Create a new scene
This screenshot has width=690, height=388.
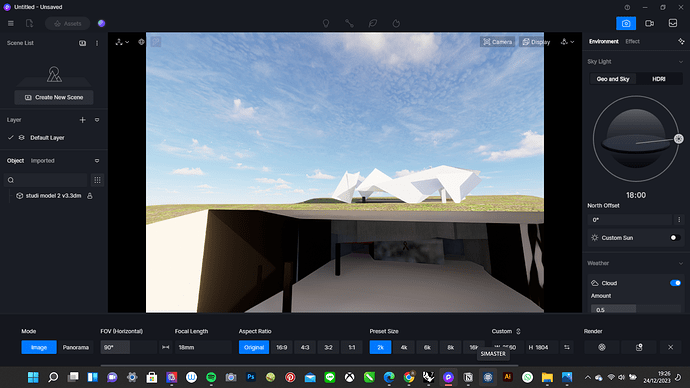pyautogui.click(x=54, y=97)
